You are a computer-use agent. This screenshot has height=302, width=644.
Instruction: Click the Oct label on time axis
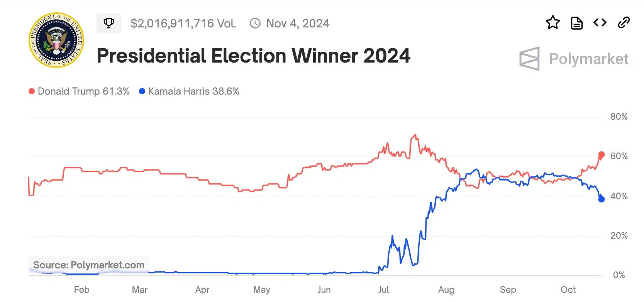pos(568,290)
